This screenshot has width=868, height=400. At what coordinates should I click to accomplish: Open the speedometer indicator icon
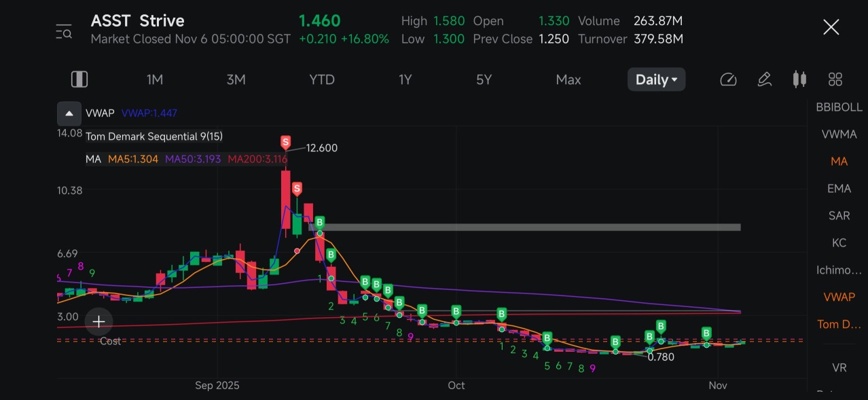(728, 79)
